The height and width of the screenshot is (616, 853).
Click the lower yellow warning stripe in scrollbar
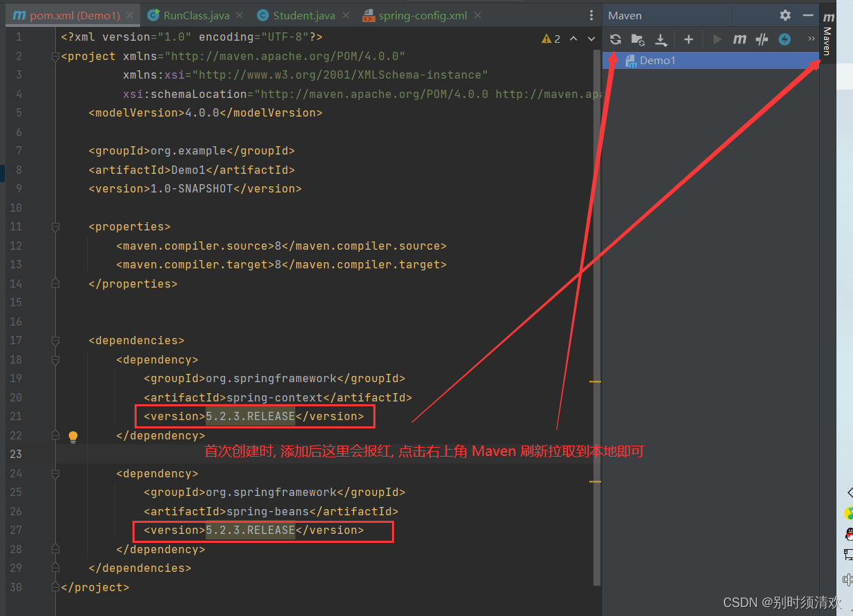click(x=595, y=481)
